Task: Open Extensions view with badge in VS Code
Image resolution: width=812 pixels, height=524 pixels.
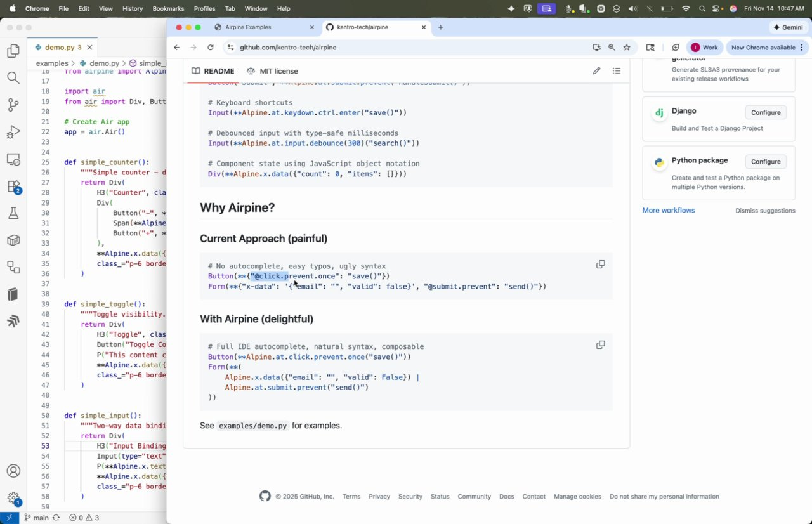Action: pos(13,187)
